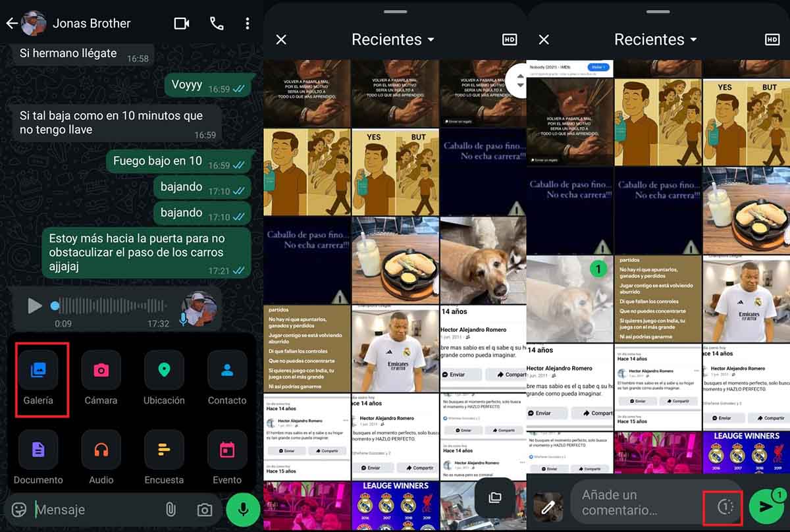Screen dimensions: 790x532
Task: Attach a file via Documento
Action: 38,458
